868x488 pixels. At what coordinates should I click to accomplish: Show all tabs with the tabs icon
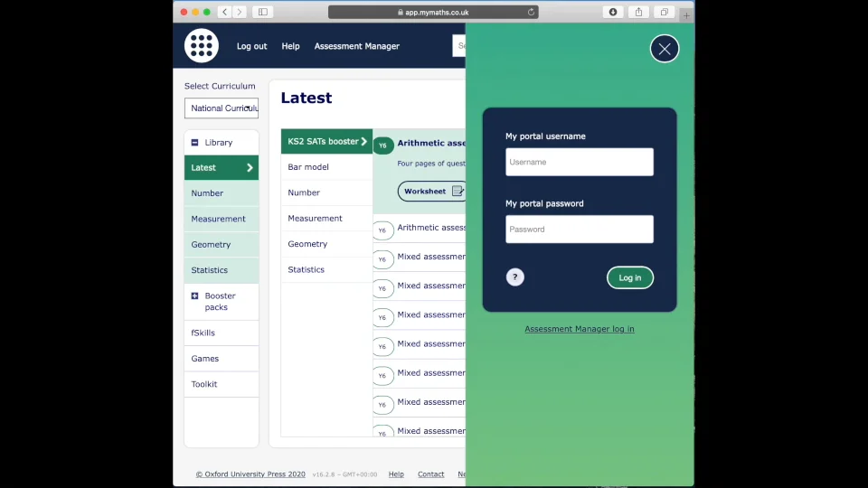tap(665, 12)
